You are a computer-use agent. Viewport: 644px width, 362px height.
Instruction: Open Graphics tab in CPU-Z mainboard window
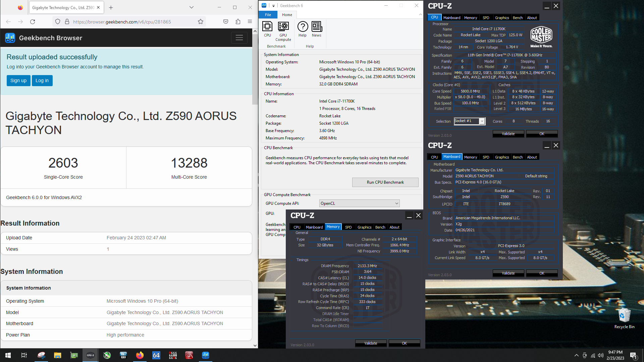pyautogui.click(x=502, y=157)
